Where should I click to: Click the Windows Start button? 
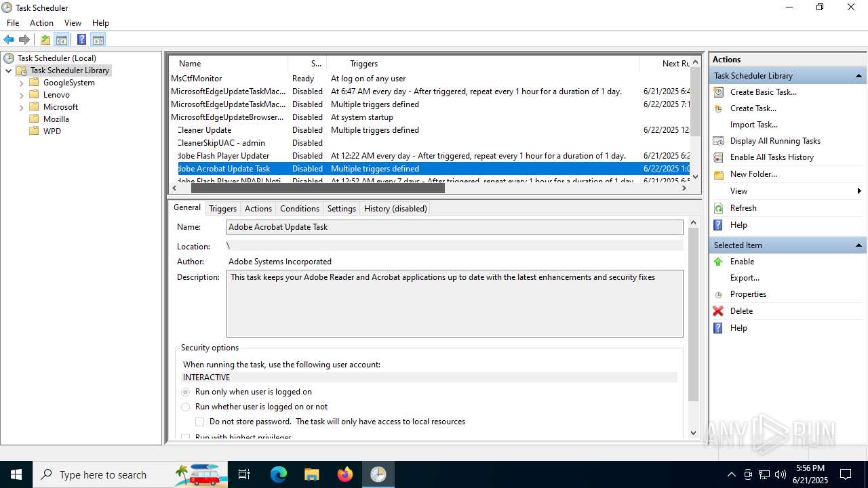click(x=16, y=474)
